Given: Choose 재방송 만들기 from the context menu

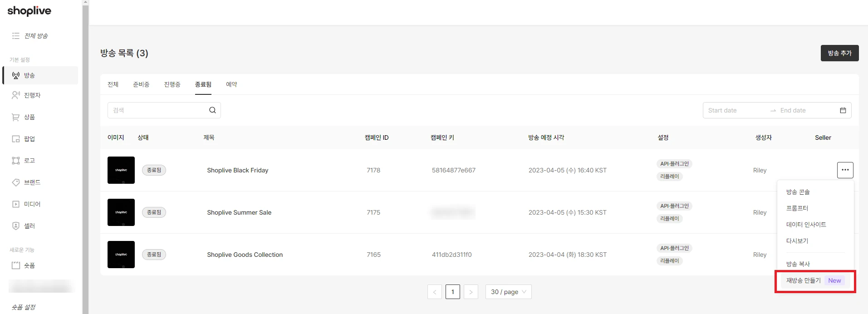Looking at the screenshot, I should [x=815, y=280].
